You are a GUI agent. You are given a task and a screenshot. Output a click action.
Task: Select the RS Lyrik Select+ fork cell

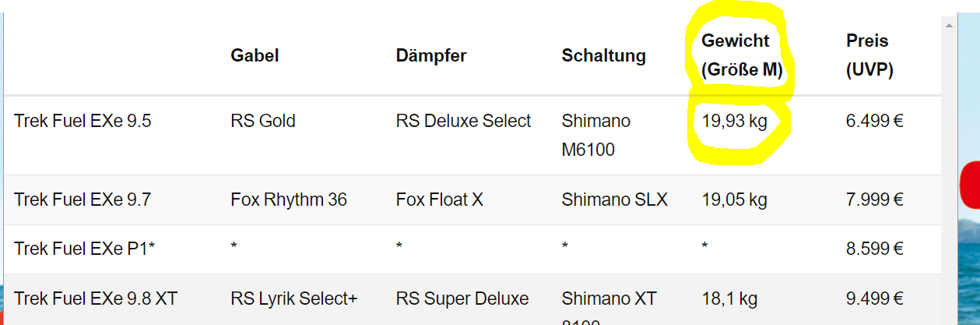294,299
